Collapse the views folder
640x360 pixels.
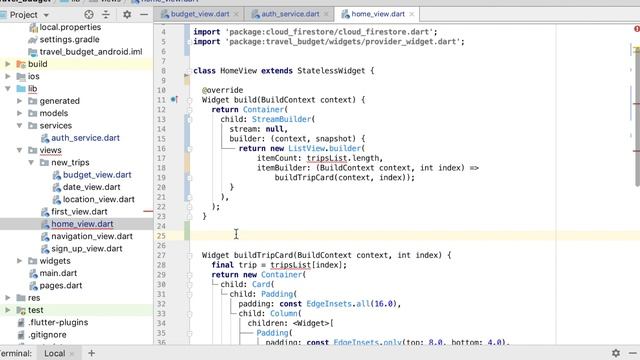coord(19,150)
